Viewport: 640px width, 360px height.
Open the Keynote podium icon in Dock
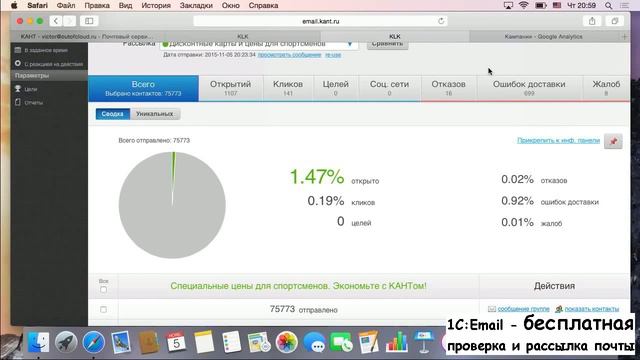point(424,342)
